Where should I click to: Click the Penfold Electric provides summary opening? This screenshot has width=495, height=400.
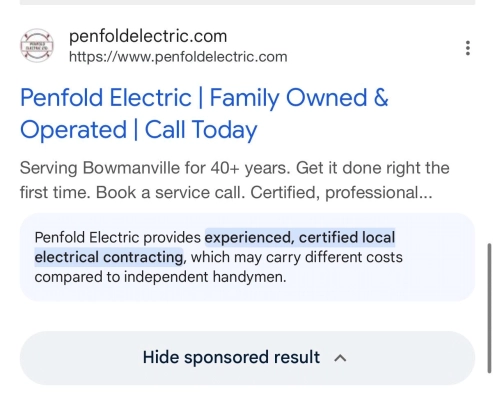pyautogui.click(x=118, y=238)
